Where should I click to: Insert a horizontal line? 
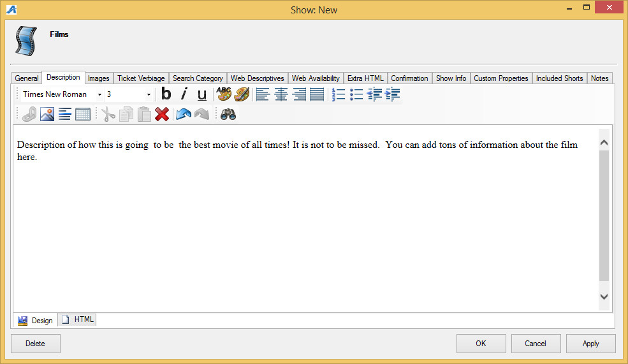click(x=65, y=114)
